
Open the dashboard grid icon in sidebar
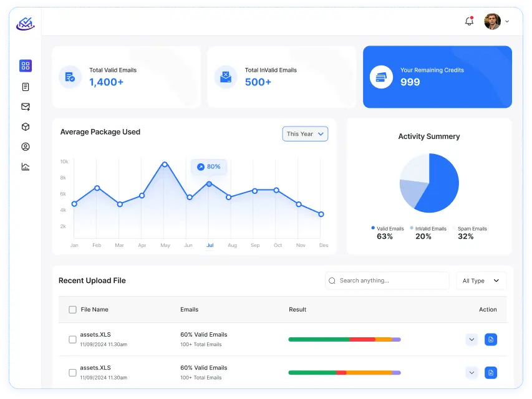(x=26, y=66)
